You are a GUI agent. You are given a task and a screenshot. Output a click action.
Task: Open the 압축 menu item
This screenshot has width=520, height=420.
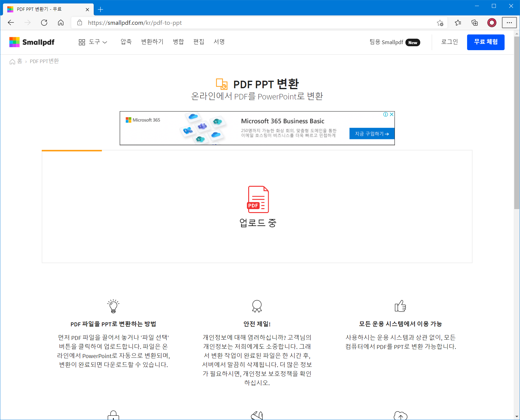tap(126, 42)
